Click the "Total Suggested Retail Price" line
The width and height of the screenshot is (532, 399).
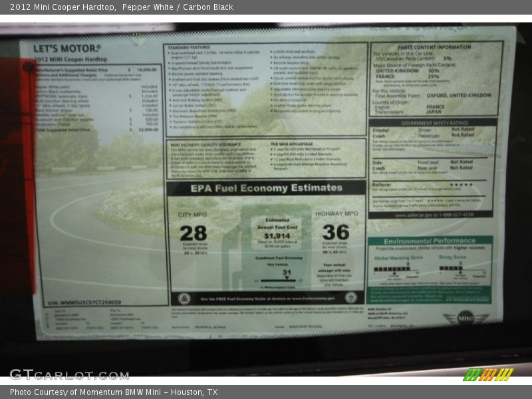pyautogui.click(x=97, y=130)
